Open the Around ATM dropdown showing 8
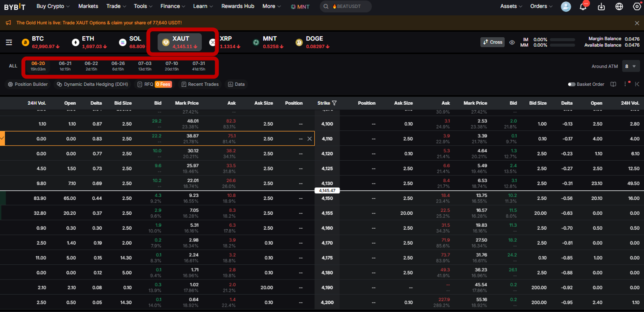 [x=630, y=66]
